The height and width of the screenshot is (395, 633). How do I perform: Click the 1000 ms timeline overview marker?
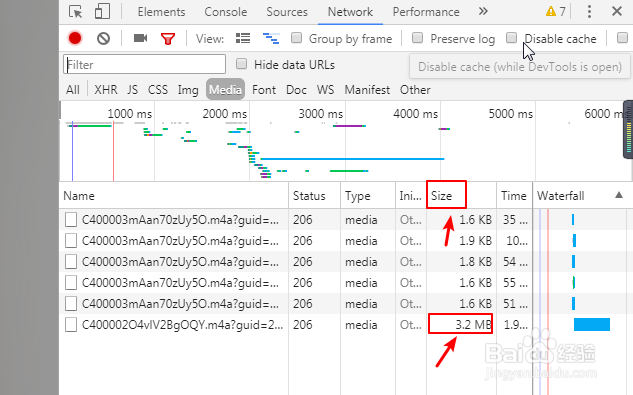[130, 114]
